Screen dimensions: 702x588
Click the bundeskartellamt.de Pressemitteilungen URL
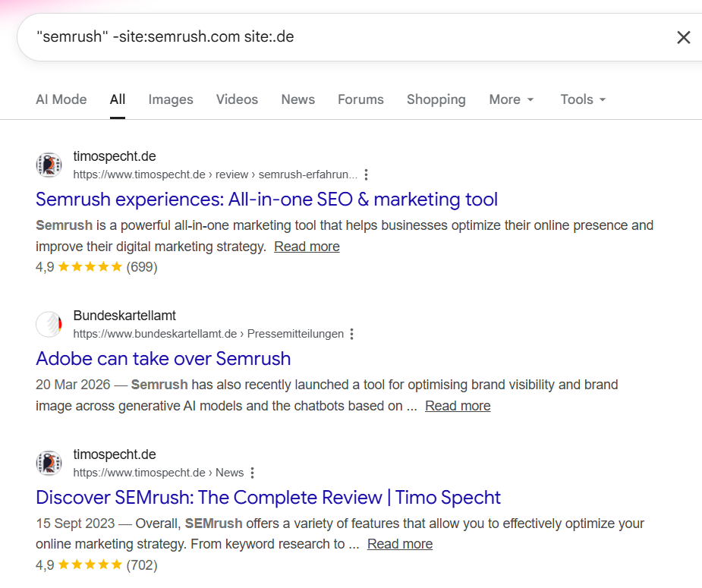208,334
